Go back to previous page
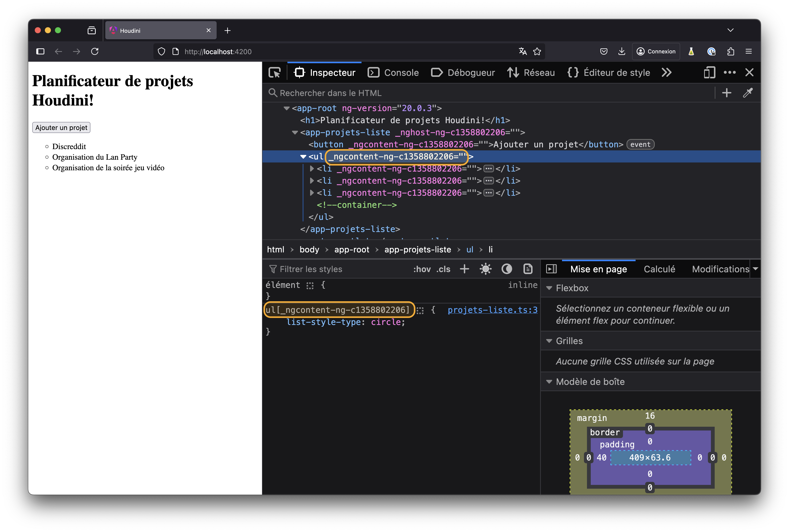Screen dimensions: 789x532 click(58, 51)
